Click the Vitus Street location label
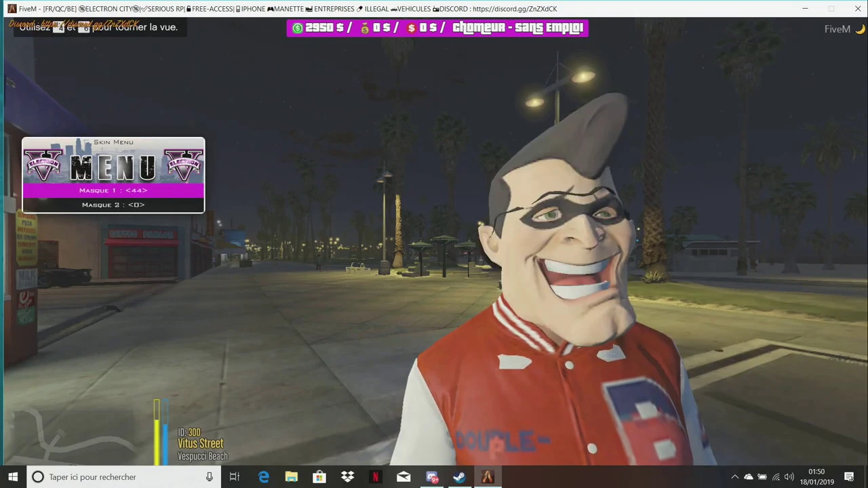Screen dimensions: 868x488 point(201,444)
